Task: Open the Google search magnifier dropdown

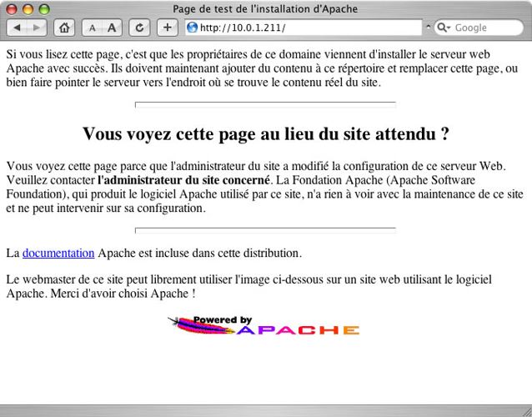Action: pos(444,28)
